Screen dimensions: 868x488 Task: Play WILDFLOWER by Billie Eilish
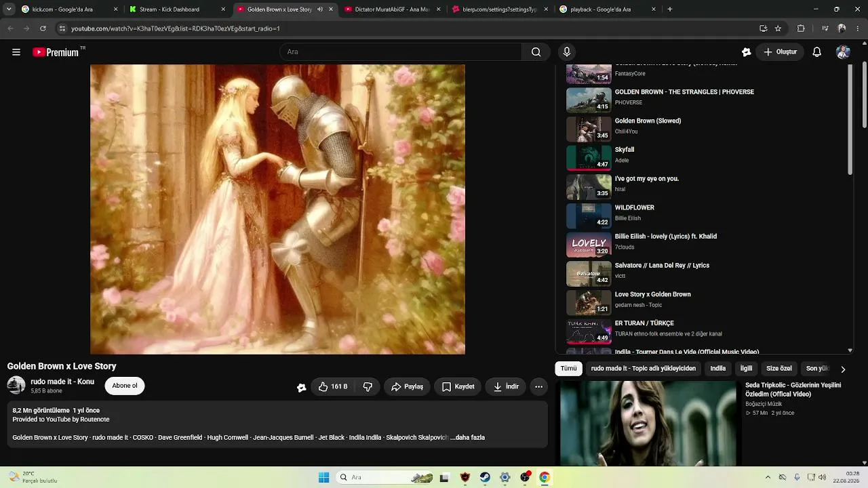(x=707, y=216)
